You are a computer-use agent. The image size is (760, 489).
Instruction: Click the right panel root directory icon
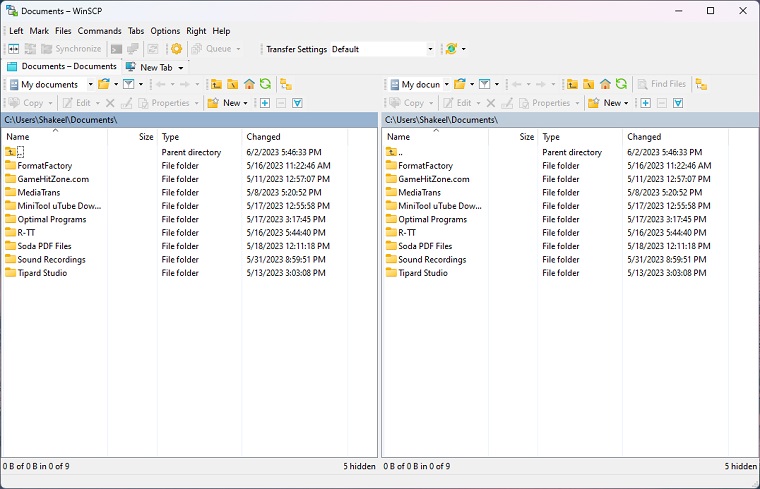point(589,85)
